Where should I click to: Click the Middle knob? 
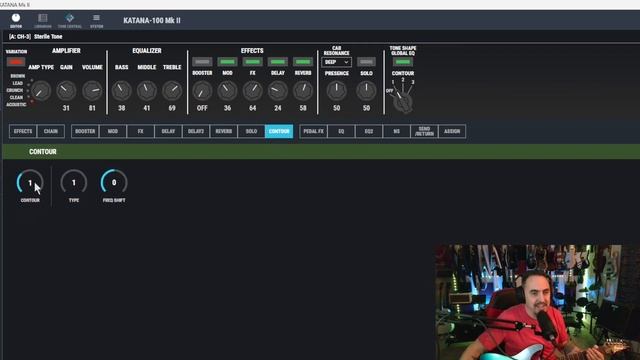147,91
